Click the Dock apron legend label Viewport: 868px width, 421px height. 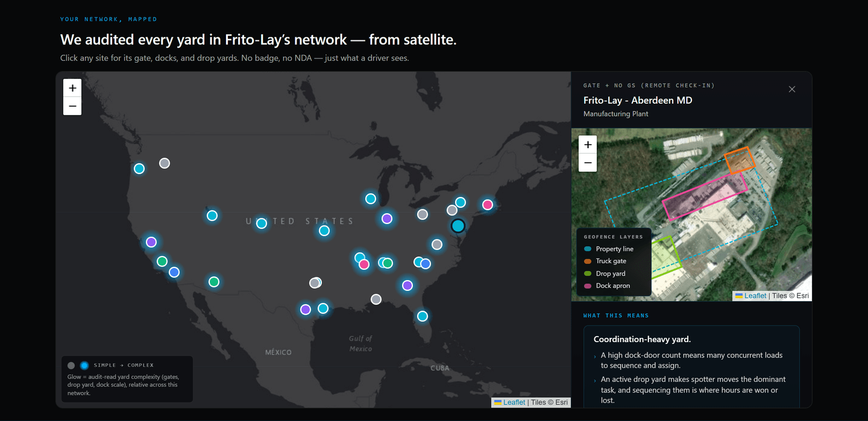click(613, 285)
